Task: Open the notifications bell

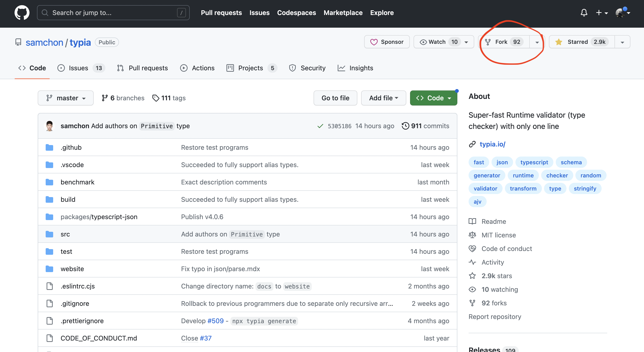Action: pyautogui.click(x=584, y=12)
